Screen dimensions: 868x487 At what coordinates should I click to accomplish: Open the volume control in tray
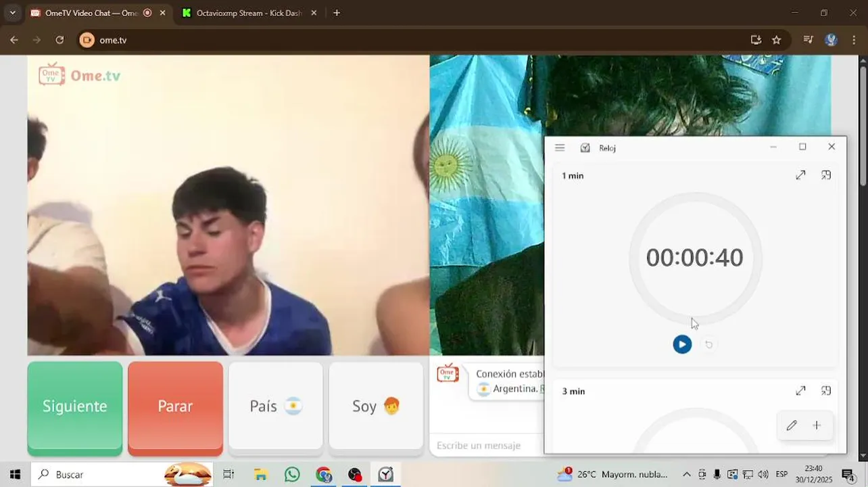point(763,475)
